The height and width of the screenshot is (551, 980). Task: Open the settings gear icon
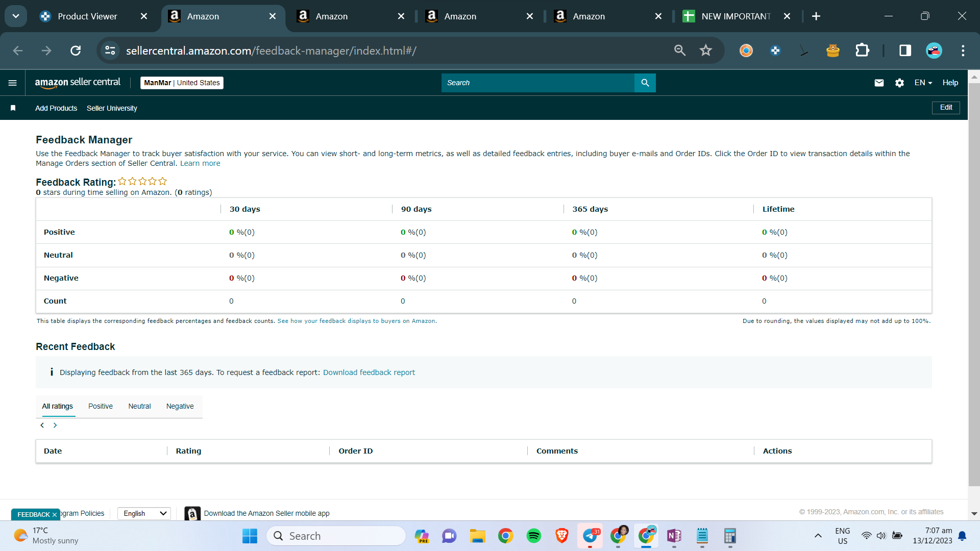pos(899,83)
